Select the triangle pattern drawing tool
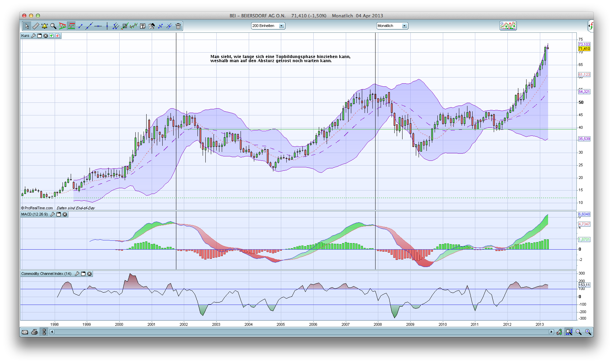 [62, 26]
